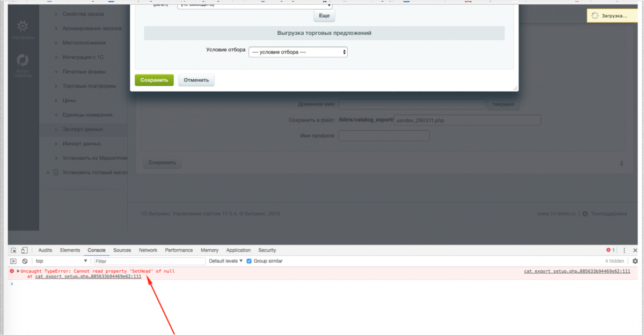Open the DevTools three-dot customize menu
The image size is (644, 335).
(624, 250)
